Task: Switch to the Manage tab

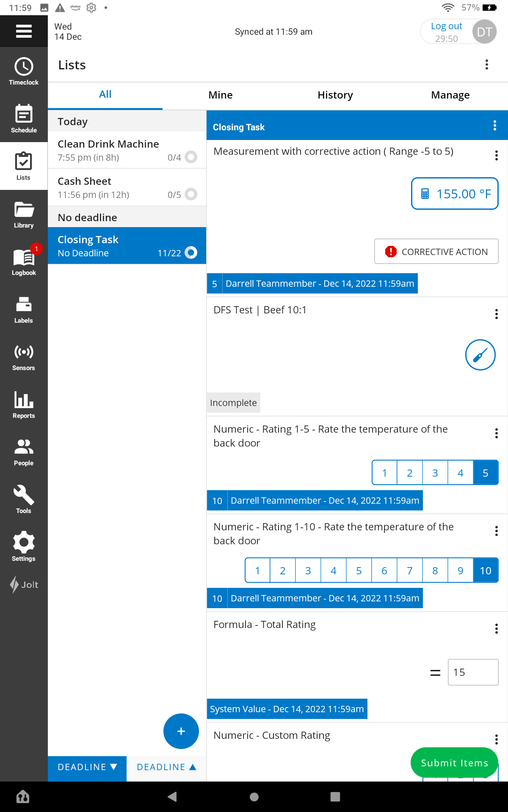Action: coord(450,95)
